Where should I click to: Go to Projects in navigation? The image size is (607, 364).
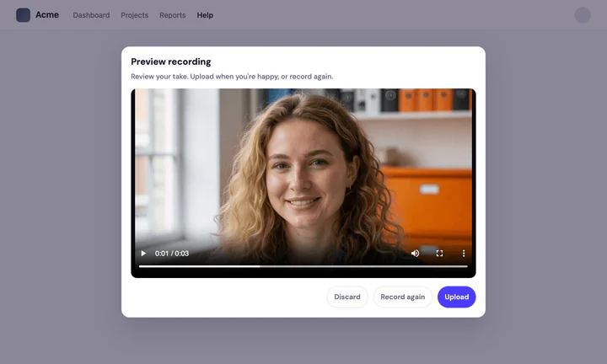click(134, 15)
